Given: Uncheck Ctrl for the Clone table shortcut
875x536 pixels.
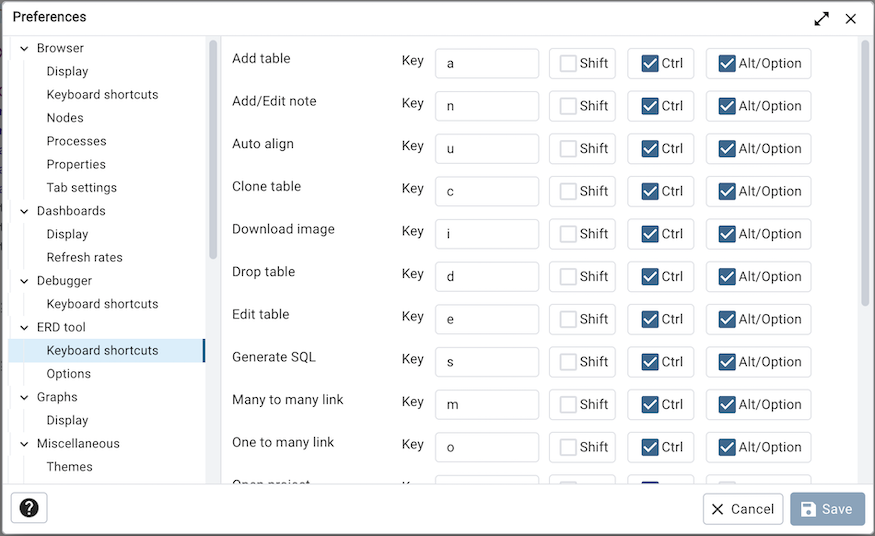Looking at the screenshot, I should click(x=650, y=191).
